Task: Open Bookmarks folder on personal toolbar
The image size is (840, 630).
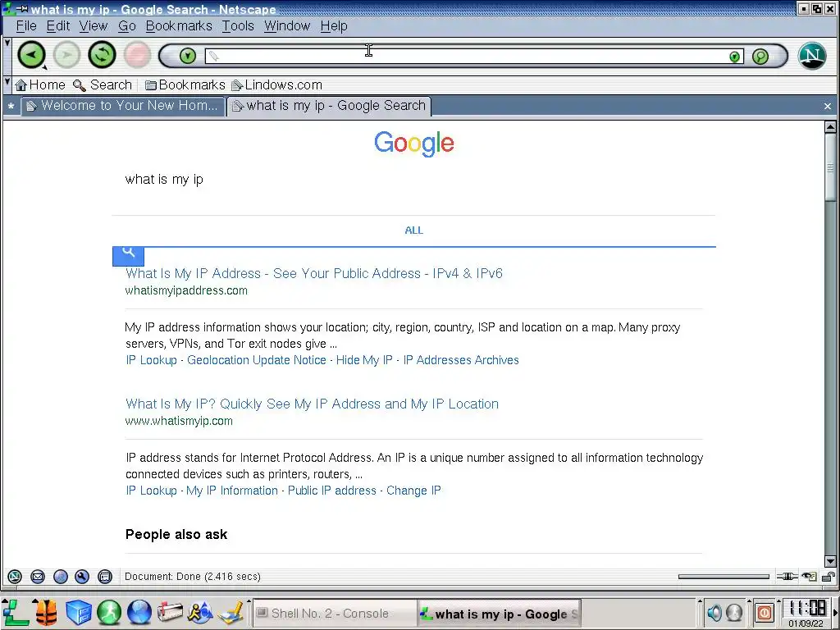Action: (185, 84)
